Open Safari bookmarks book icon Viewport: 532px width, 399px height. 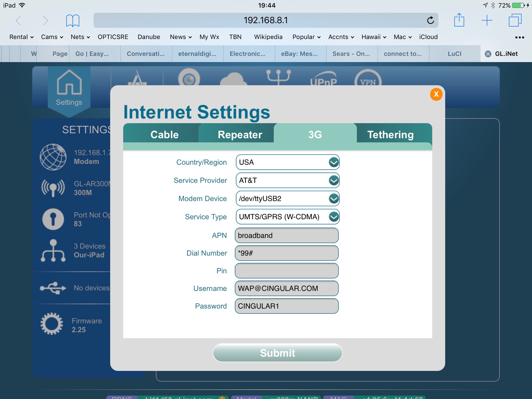(x=73, y=20)
